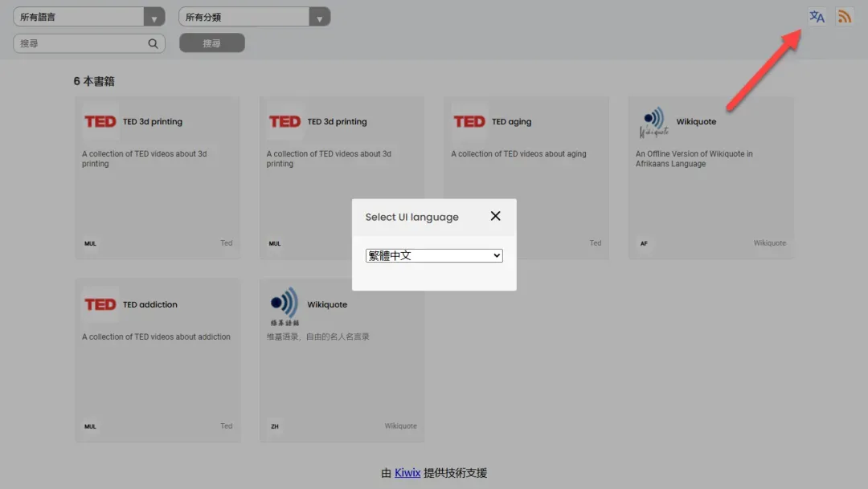The height and width of the screenshot is (489, 868).
Task: Click the UI language translate icon
Action: pyautogui.click(x=817, y=17)
